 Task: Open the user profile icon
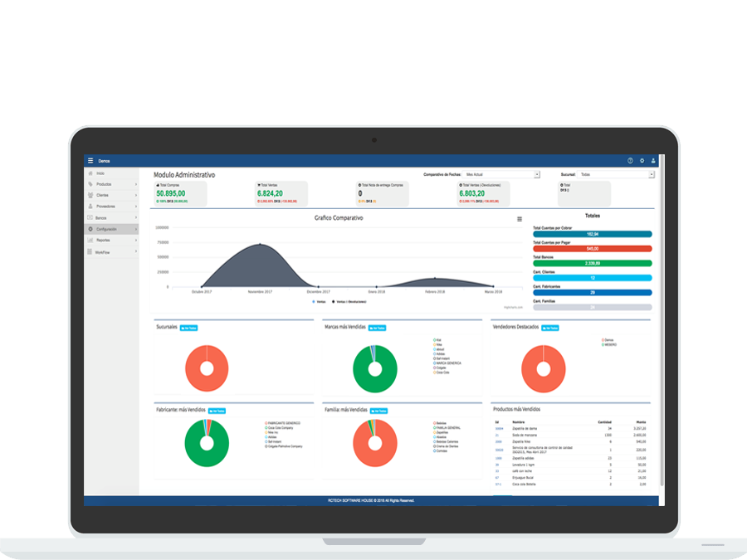pos(653,160)
